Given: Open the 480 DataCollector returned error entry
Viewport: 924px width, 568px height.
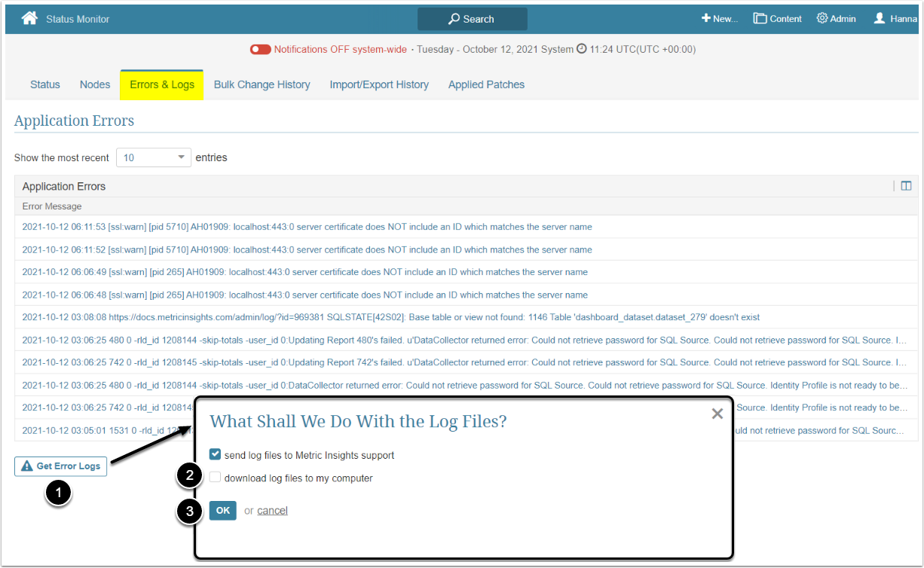Looking at the screenshot, I should pos(466,385).
